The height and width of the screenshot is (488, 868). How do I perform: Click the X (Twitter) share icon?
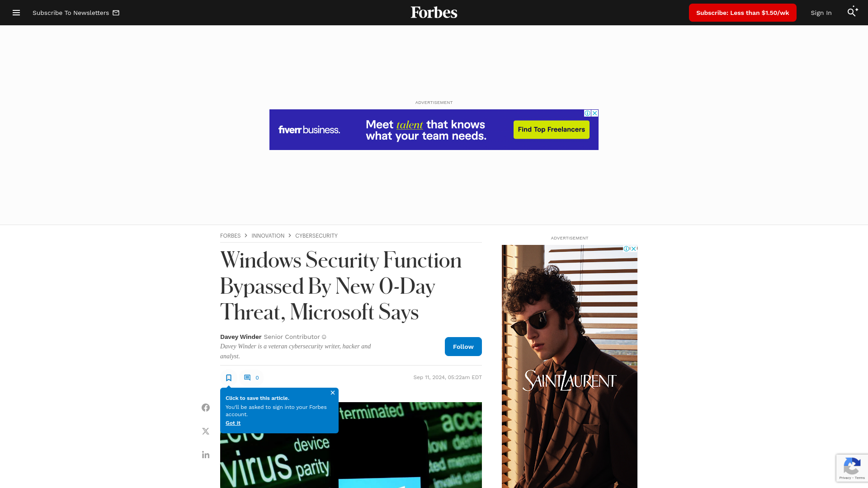(206, 431)
